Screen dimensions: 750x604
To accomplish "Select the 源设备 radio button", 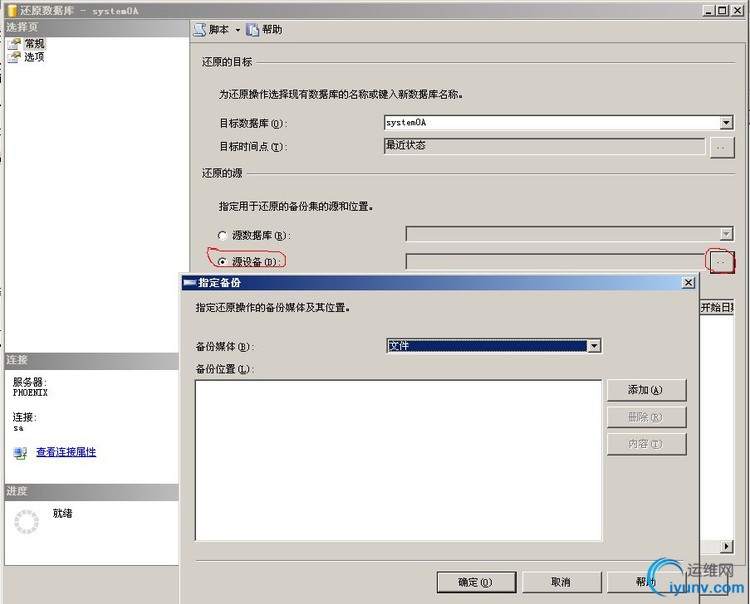I will (x=222, y=262).
